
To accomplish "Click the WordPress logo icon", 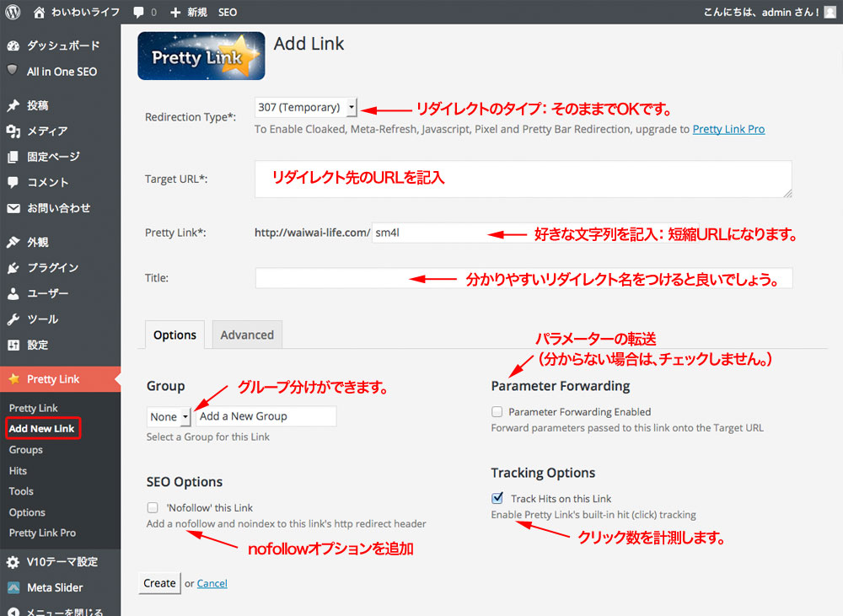I will click(13, 12).
